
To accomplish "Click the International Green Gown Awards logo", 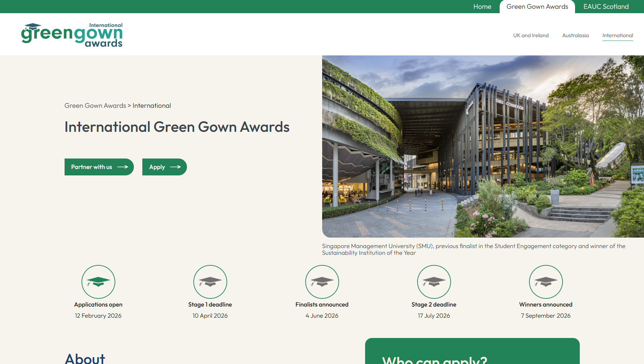I will (72, 35).
